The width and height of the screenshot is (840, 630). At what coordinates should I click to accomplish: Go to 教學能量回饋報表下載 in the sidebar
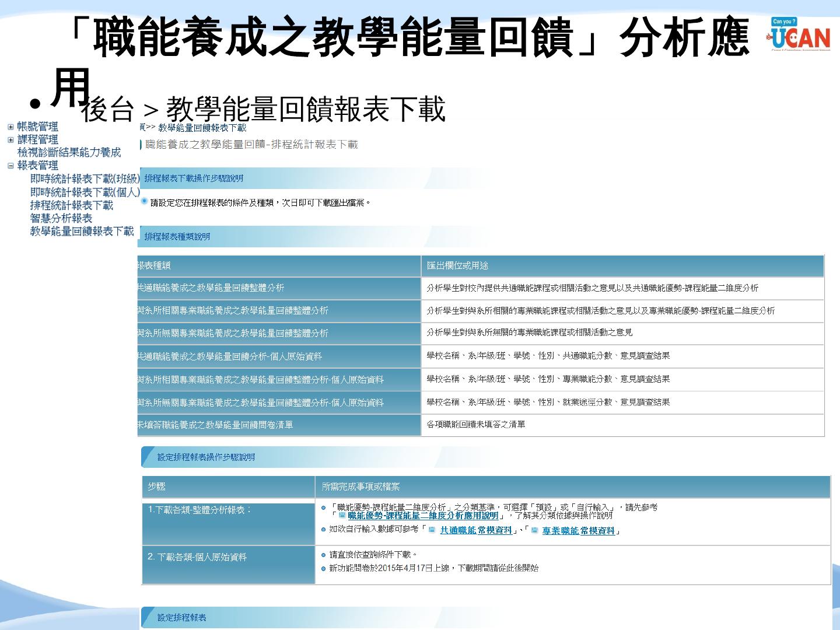pos(82,232)
